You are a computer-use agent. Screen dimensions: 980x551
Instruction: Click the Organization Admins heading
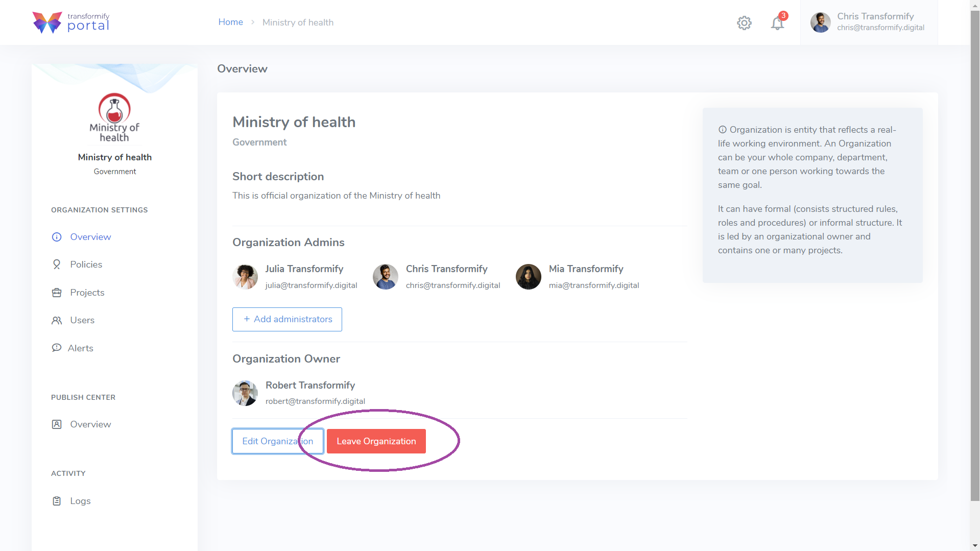point(289,243)
